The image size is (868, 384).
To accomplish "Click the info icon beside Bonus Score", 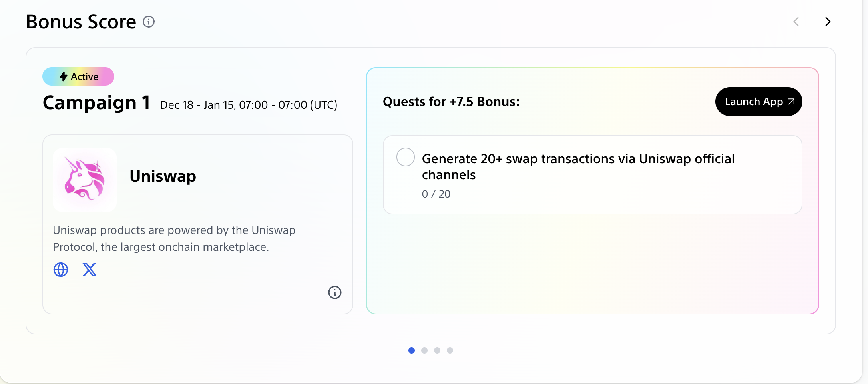I will tap(149, 22).
